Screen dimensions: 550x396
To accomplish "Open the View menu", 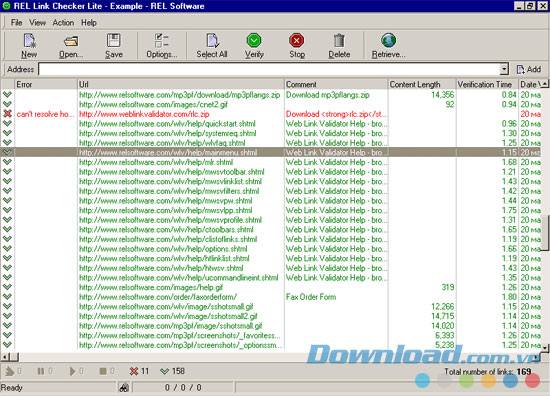I will 37,23.
